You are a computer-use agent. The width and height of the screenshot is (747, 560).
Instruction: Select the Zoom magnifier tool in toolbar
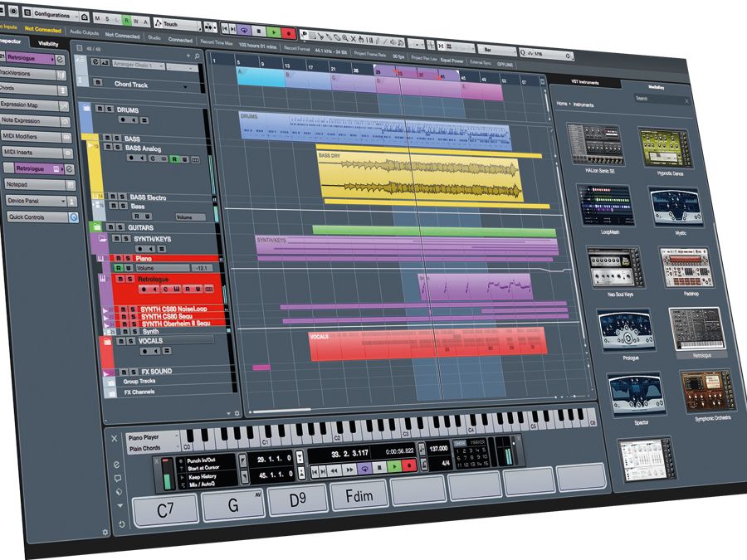point(344,37)
